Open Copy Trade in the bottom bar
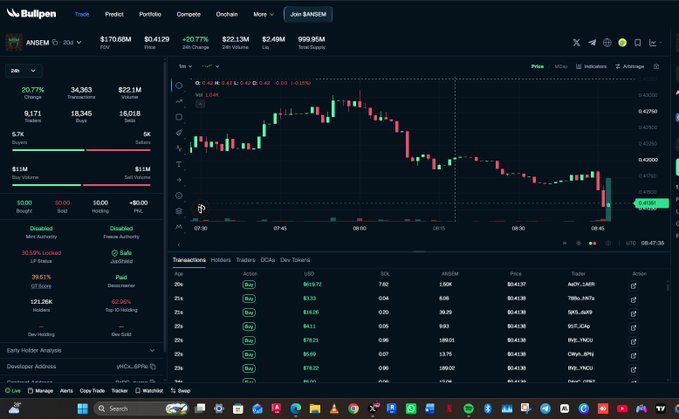 (92, 390)
